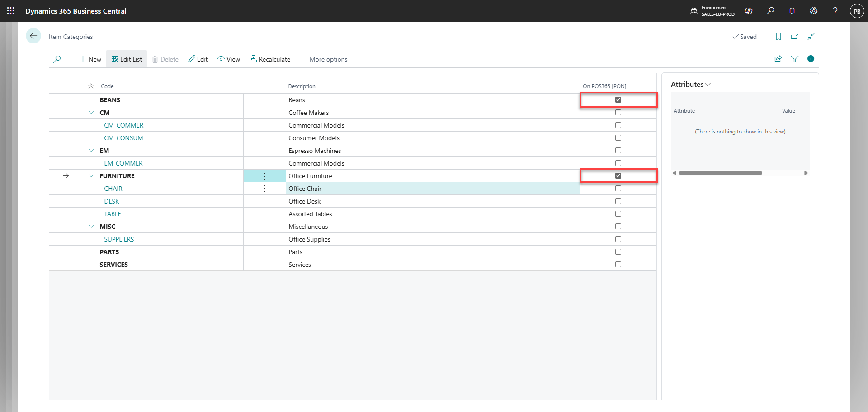Collapse the page with shrink icon
This screenshot has width=868, height=412.
point(811,37)
